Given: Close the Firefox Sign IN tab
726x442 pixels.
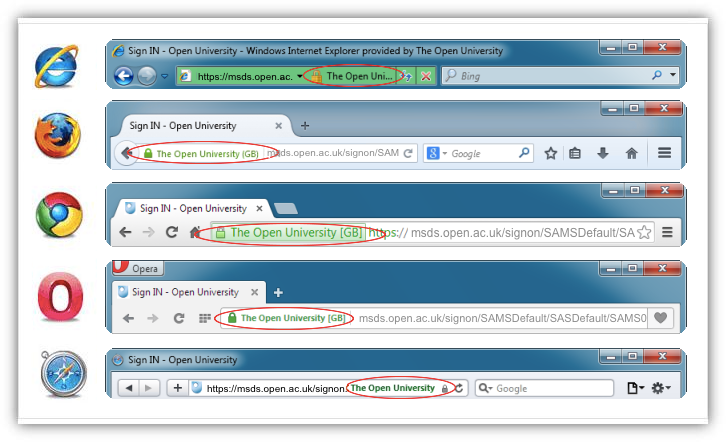Looking at the screenshot, I should click(278, 125).
